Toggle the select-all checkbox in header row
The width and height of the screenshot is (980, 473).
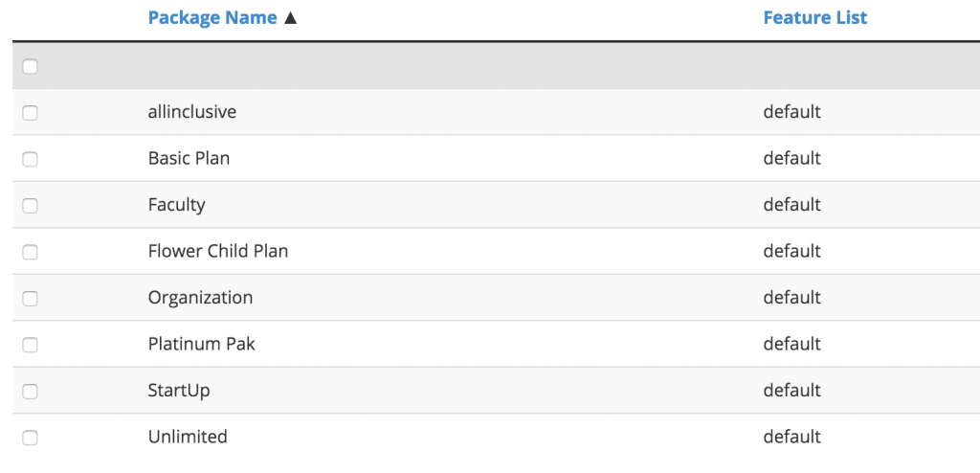[x=30, y=66]
